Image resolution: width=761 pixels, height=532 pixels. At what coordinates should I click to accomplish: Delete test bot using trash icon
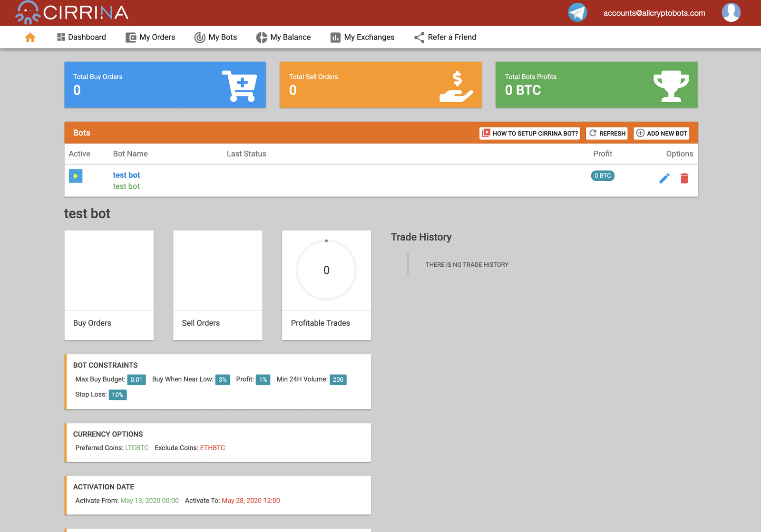click(x=684, y=178)
